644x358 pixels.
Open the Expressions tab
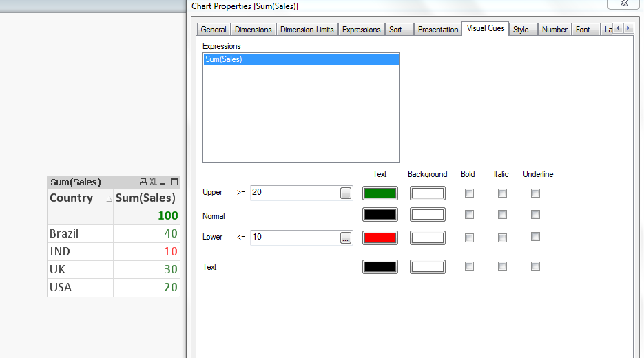pyautogui.click(x=362, y=30)
